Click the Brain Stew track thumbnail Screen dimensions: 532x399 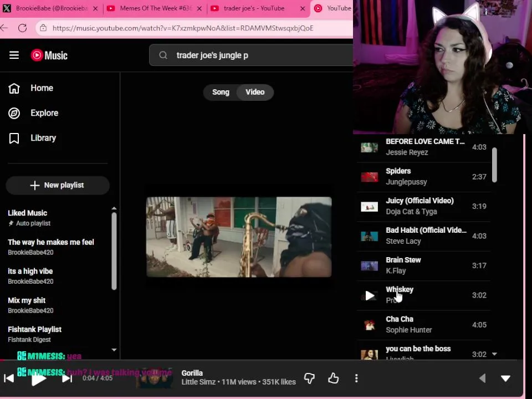370,265
